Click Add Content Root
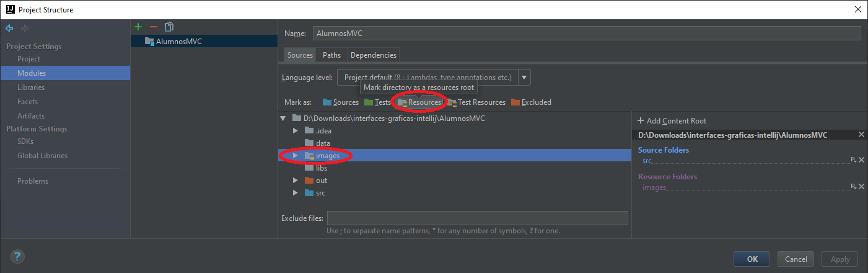The image size is (868, 273). coord(672,121)
